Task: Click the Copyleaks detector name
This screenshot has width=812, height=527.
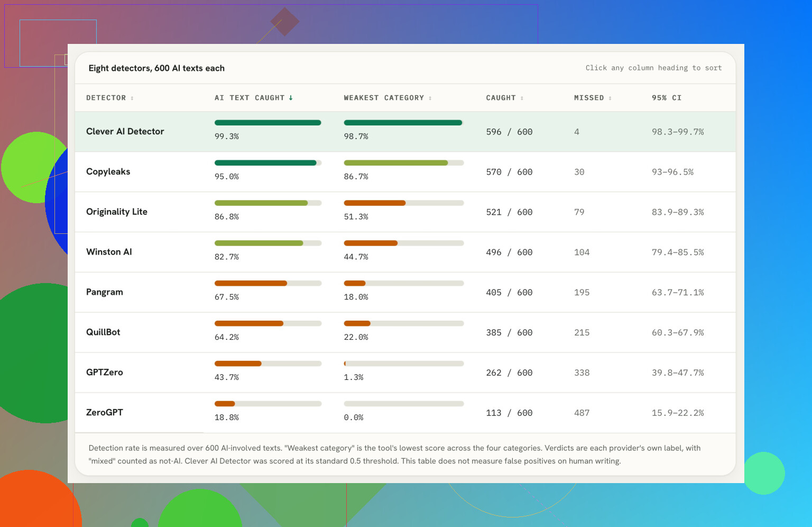Action: 108,171
